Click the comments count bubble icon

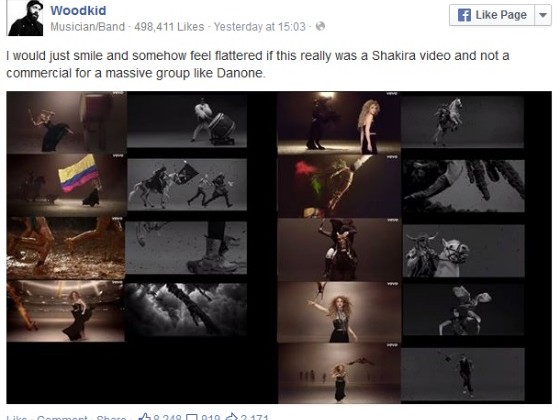coord(192,417)
